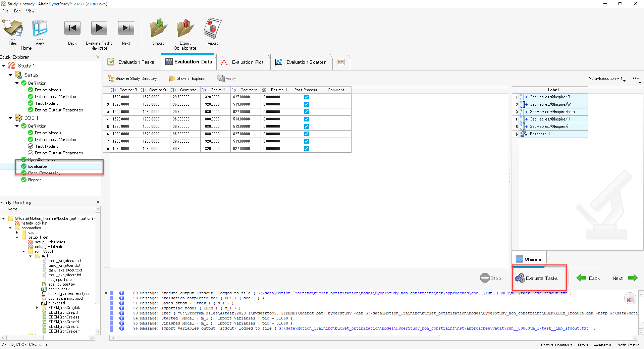Viewport: 644px width, 349px height.
Task: Click the Next navigate icon in ribbon
Action: 126,28
